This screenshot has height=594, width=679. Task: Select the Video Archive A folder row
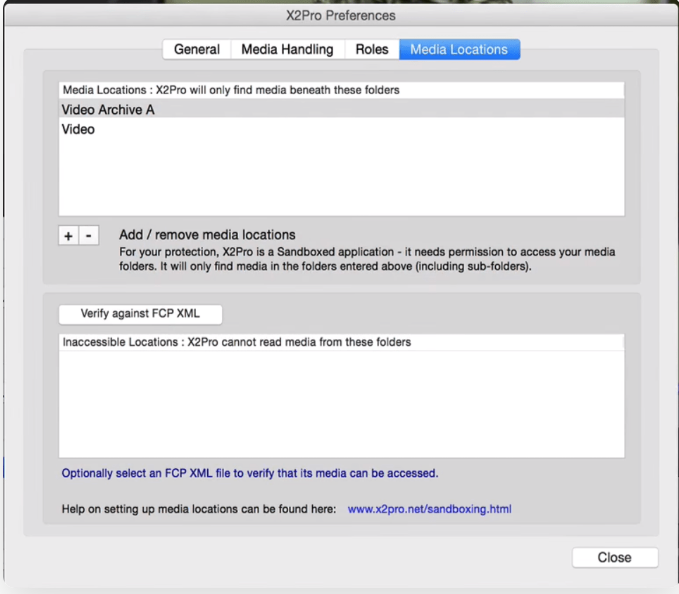point(342,110)
